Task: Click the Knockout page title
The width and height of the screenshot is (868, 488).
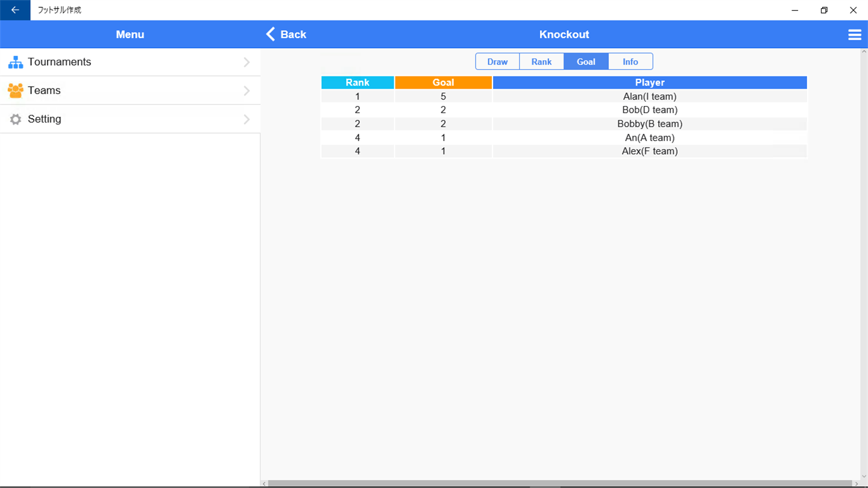Action: pos(564,34)
